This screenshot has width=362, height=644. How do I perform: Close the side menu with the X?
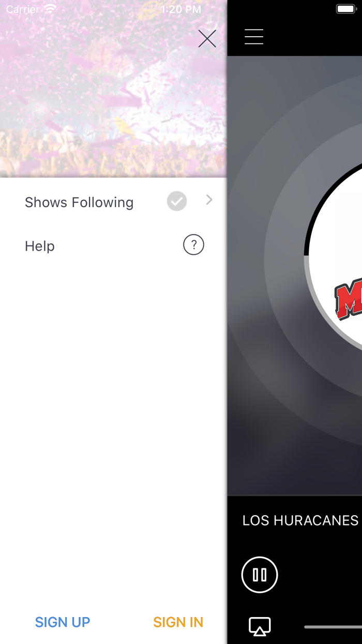coord(207,38)
